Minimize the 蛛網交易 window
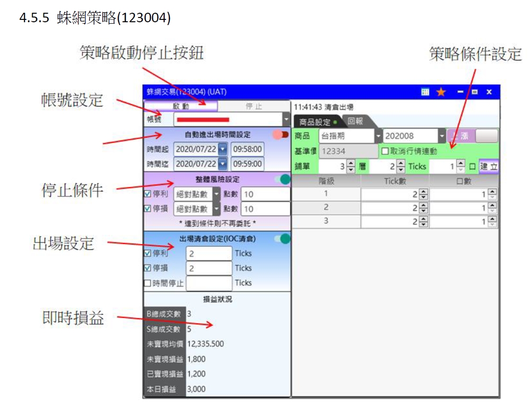Image resolution: width=532 pixels, height=409 pixels. pyautogui.click(x=460, y=92)
